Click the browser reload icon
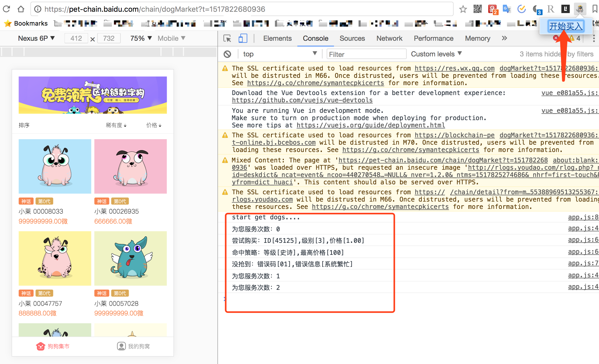 pos(7,9)
